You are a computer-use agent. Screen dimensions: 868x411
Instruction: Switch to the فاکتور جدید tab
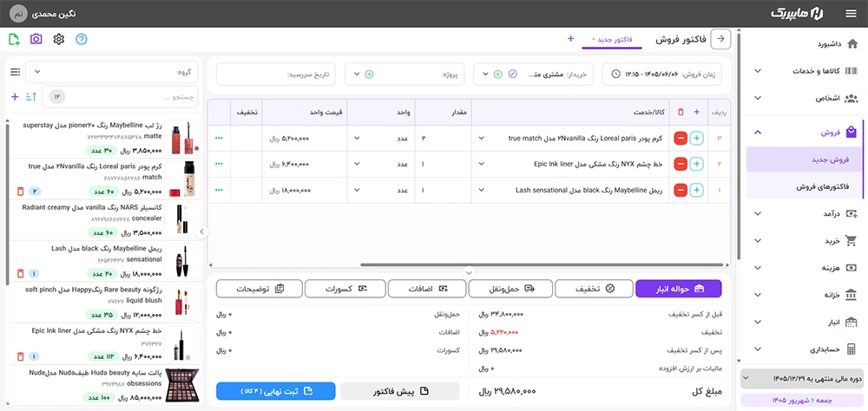[612, 39]
